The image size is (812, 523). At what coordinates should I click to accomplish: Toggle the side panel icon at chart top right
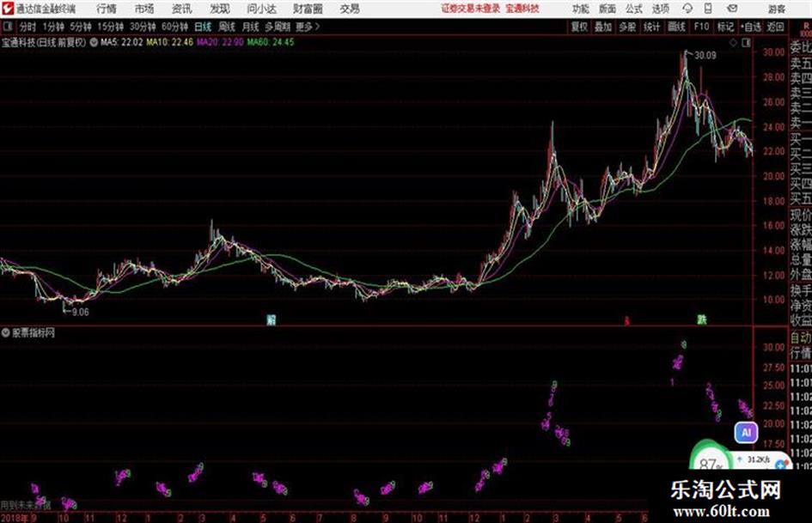746,43
